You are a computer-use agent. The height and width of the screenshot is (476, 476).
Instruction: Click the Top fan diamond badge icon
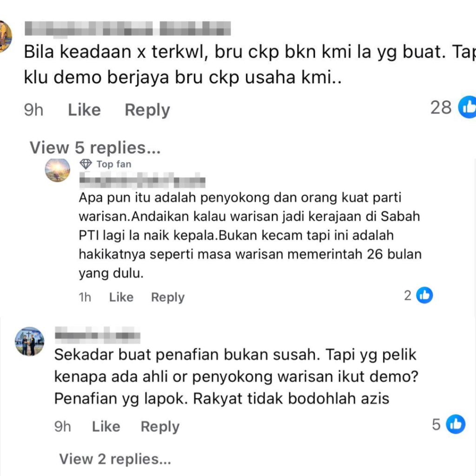[x=86, y=164]
